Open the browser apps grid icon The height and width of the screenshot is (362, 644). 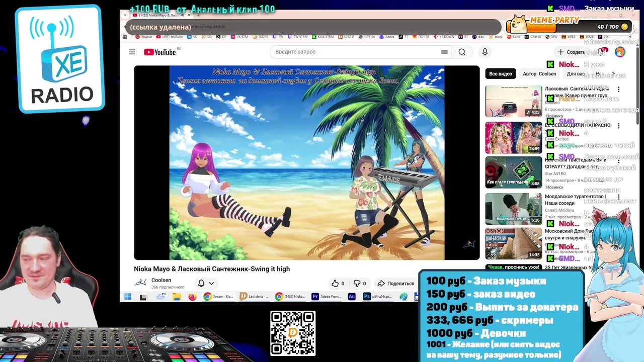coord(125,37)
